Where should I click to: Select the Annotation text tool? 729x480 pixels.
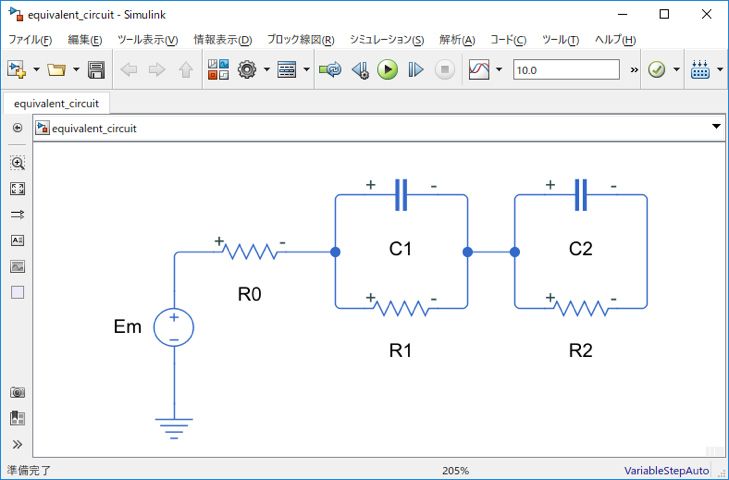point(17,240)
